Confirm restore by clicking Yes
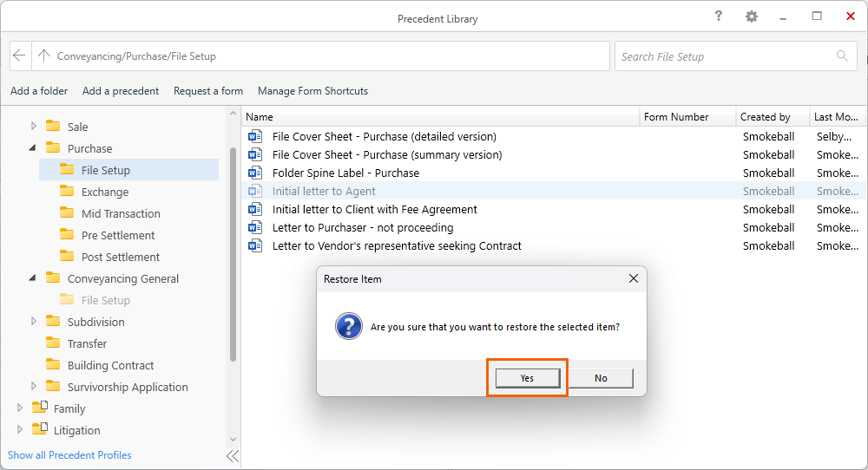868x470 pixels. [x=527, y=378]
